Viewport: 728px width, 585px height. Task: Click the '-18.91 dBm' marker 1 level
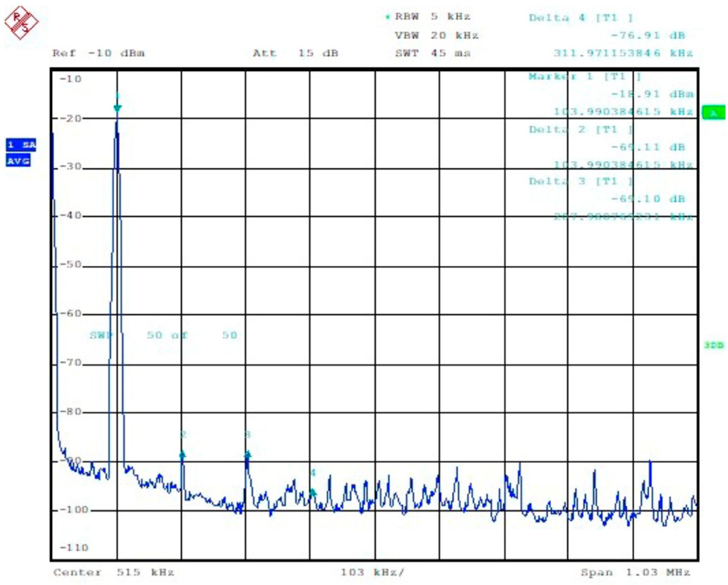tap(652, 94)
